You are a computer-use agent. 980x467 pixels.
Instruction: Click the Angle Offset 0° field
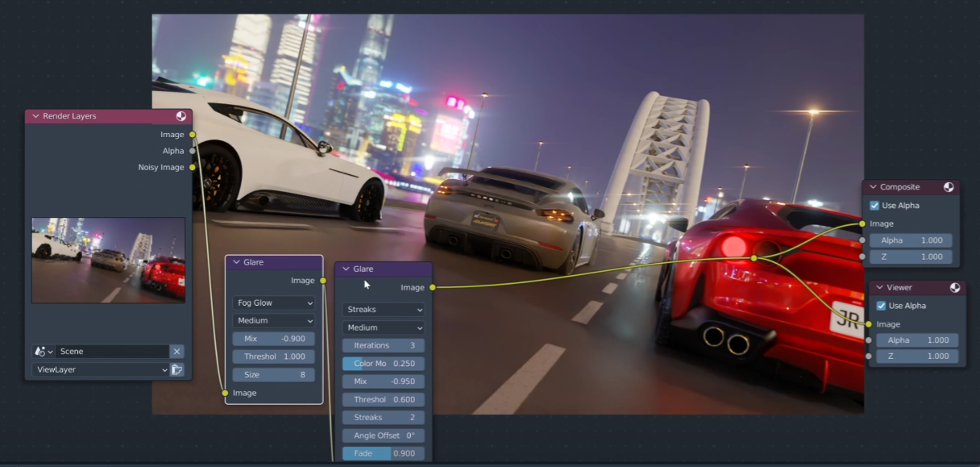coord(384,436)
